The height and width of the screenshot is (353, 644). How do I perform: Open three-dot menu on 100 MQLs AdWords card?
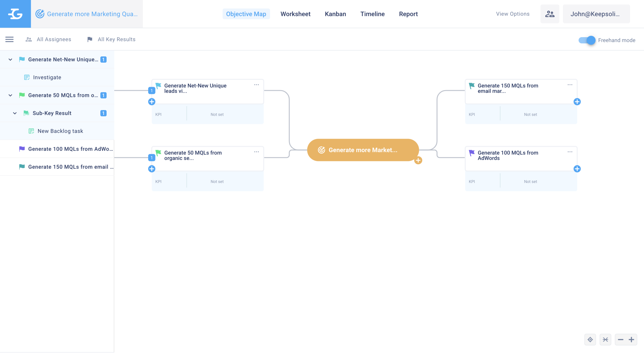coord(570,152)
